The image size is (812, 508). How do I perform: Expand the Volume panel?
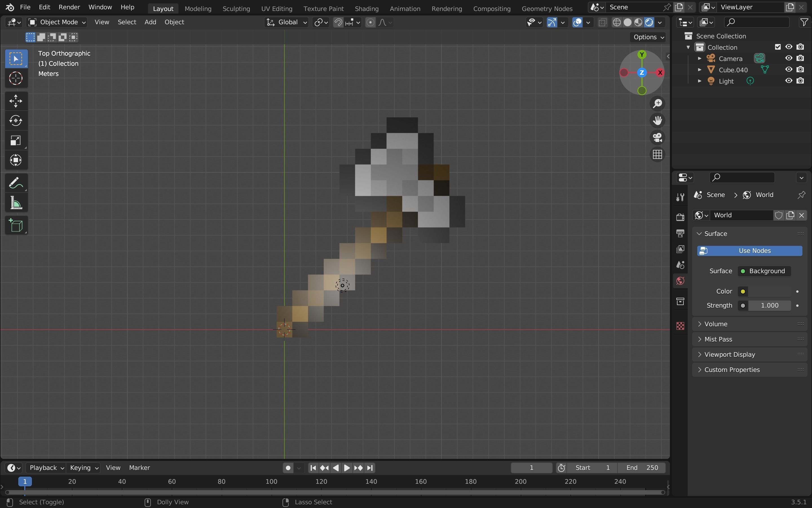click(x=750, y=324)
